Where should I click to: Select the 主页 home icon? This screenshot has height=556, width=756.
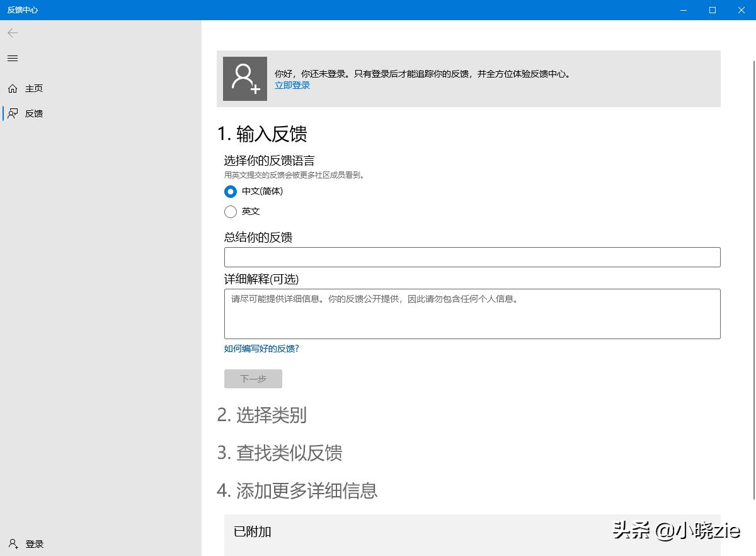pyautogui.click(x=13, y=88)
